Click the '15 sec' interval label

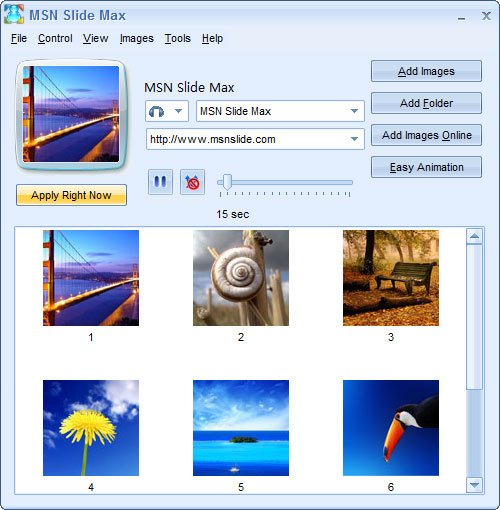point(233,214)
